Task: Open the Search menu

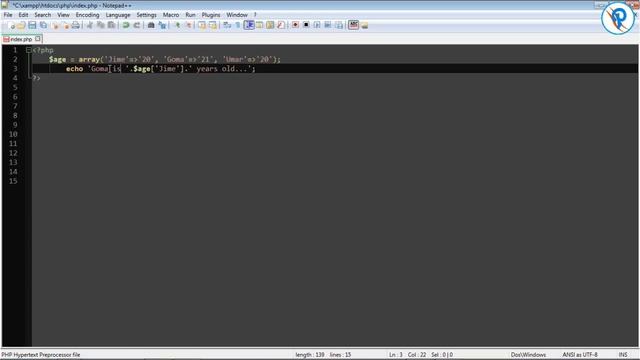Action: [x=42, y=15]
